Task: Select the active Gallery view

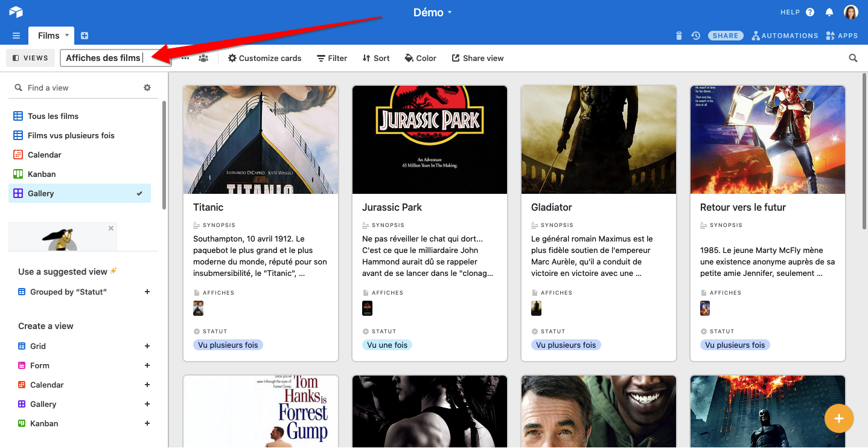Action: pos(80,193)
